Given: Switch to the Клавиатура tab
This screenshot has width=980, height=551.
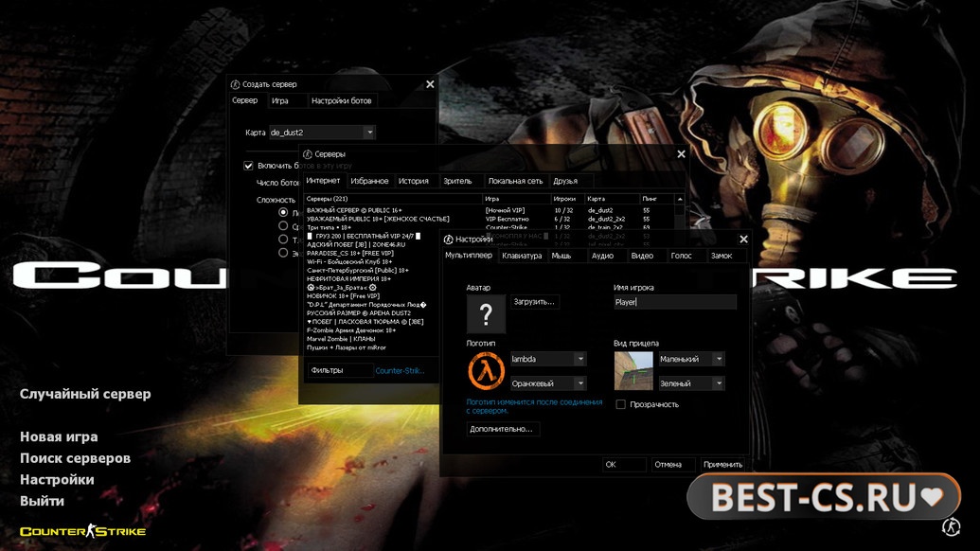Looking at the screenshot, I should tap(522, 256).
